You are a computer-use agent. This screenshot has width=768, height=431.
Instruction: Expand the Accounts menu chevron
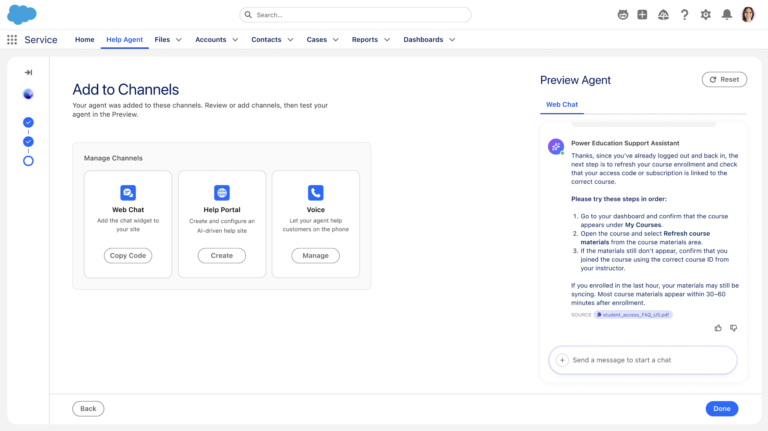[235, 40]
